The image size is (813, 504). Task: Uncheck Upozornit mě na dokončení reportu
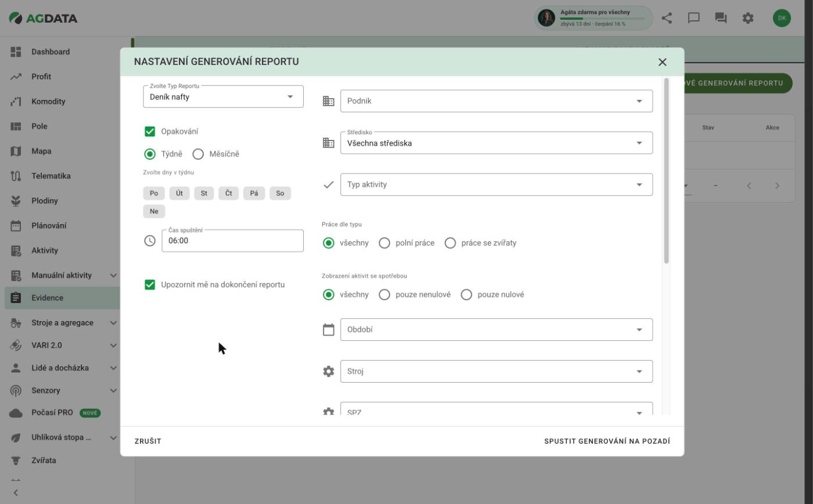point(150,285)
